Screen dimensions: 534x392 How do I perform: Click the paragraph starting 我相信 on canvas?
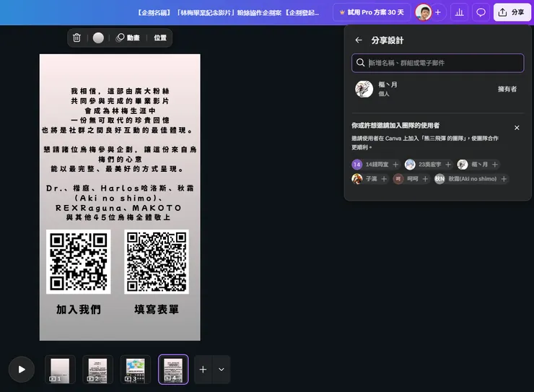pos(119,110)
